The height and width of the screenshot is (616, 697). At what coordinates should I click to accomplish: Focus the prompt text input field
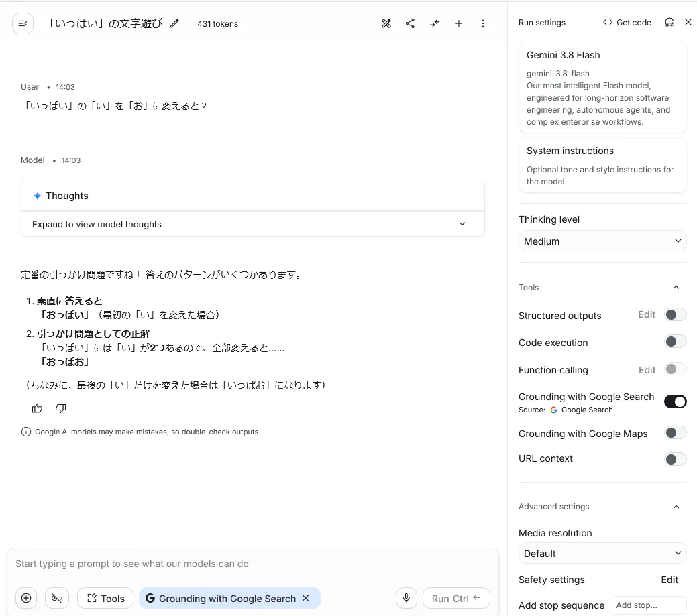point(252,564)
